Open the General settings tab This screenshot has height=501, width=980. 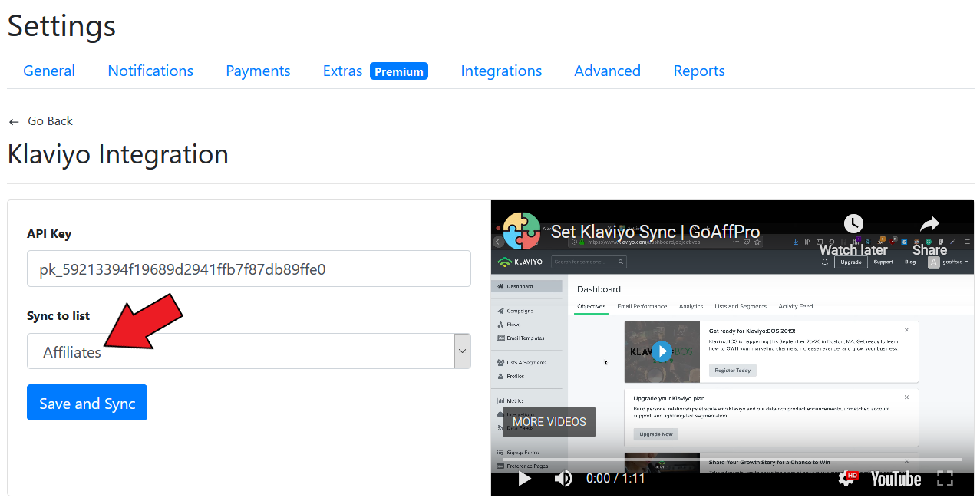tap(49, 71)
